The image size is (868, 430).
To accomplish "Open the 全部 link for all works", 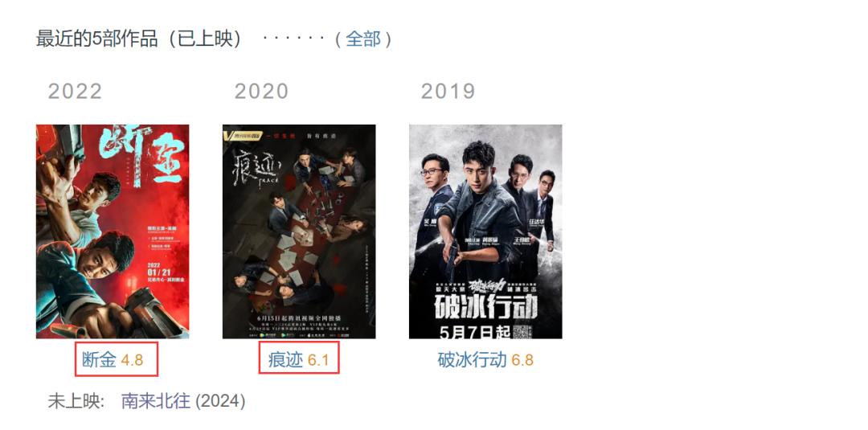I will click(x=363, y=39).
